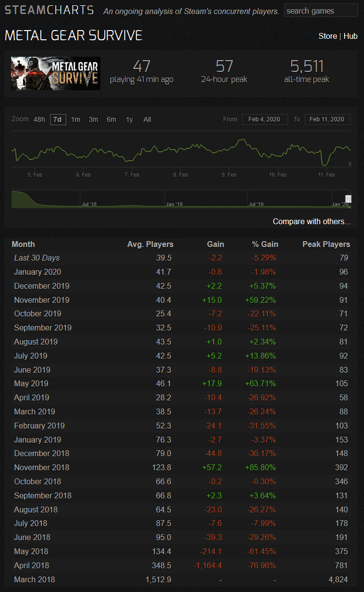Select February 2019 gain -24.1
364x592 pixels.
(x=213, y=426)
